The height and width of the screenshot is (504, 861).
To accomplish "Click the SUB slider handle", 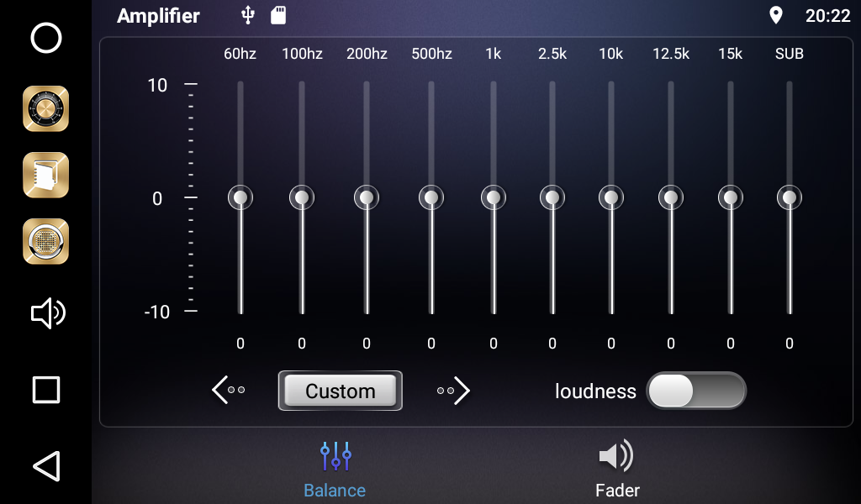I will [790, 197].
